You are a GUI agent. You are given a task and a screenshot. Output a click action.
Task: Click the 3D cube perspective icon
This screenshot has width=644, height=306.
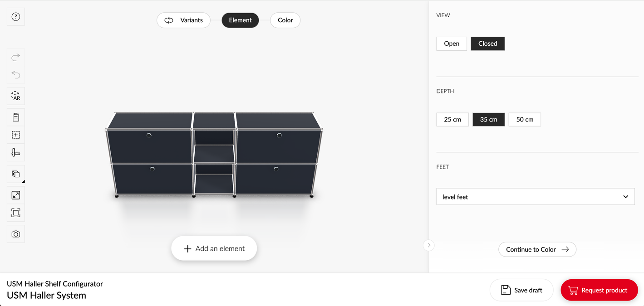[x=15, y=174]
